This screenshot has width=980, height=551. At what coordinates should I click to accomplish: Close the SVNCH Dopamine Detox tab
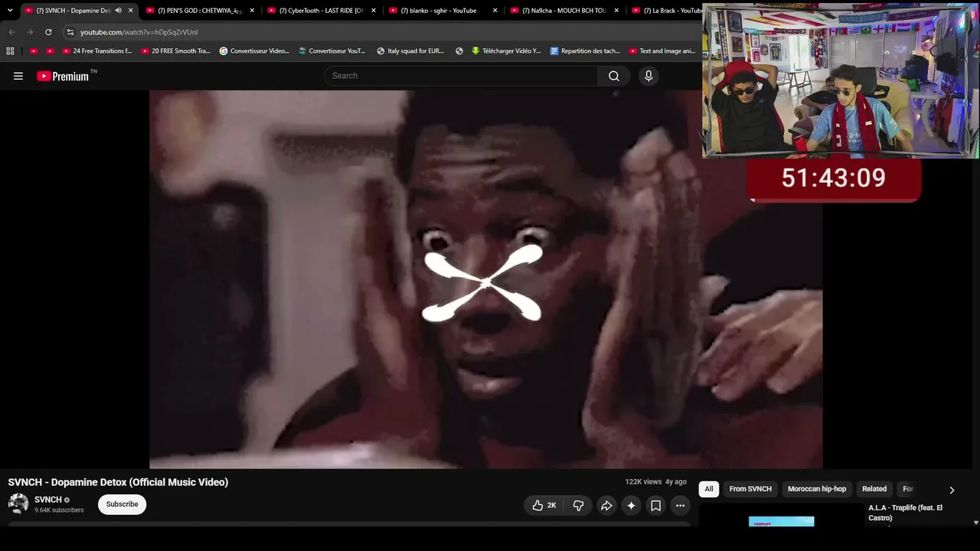(131, 11)
